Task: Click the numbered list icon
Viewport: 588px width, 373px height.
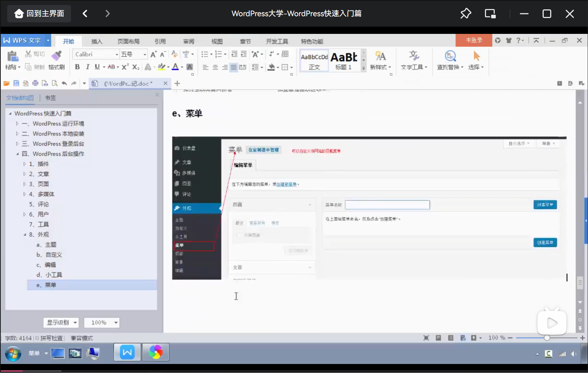Action: (218, 54)
